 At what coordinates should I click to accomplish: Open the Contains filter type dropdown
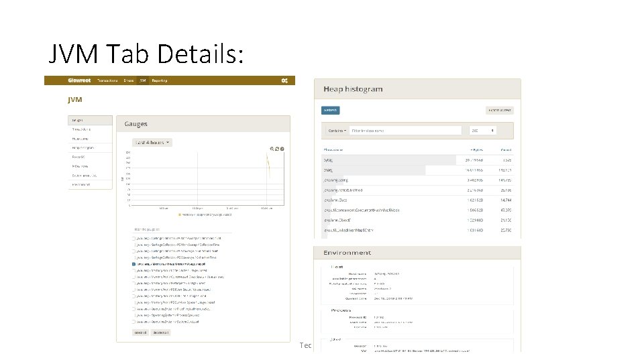[337, 131]
